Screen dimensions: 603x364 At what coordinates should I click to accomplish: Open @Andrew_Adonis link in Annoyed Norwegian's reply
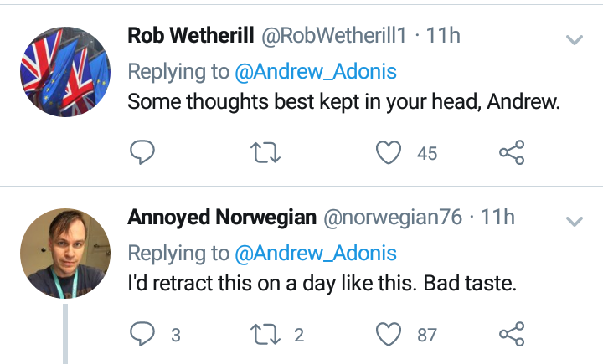tap(316, 253)
